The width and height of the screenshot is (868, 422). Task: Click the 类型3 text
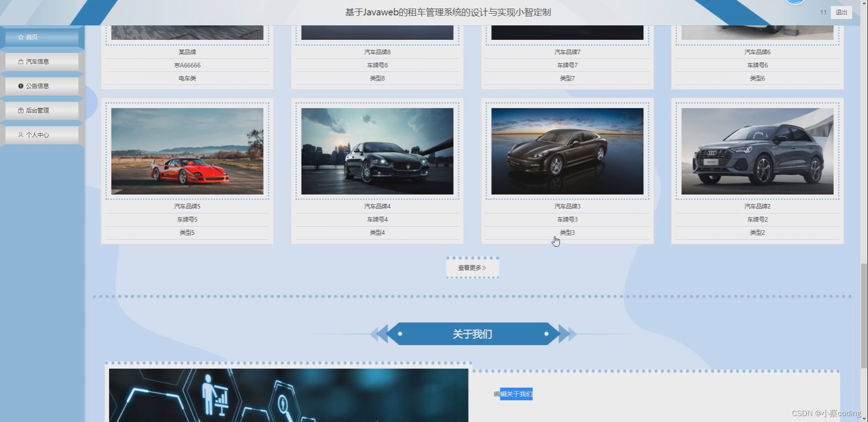(567, 232)
